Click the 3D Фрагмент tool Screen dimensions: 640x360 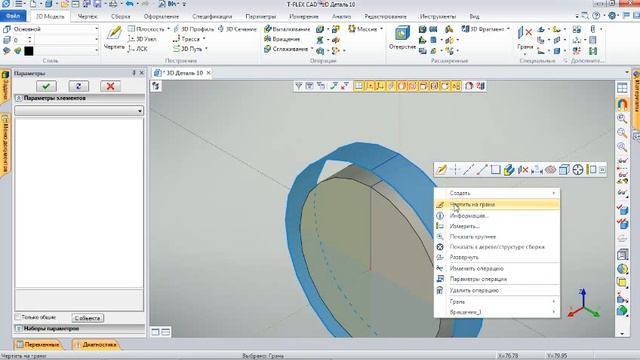click(482, 29)
